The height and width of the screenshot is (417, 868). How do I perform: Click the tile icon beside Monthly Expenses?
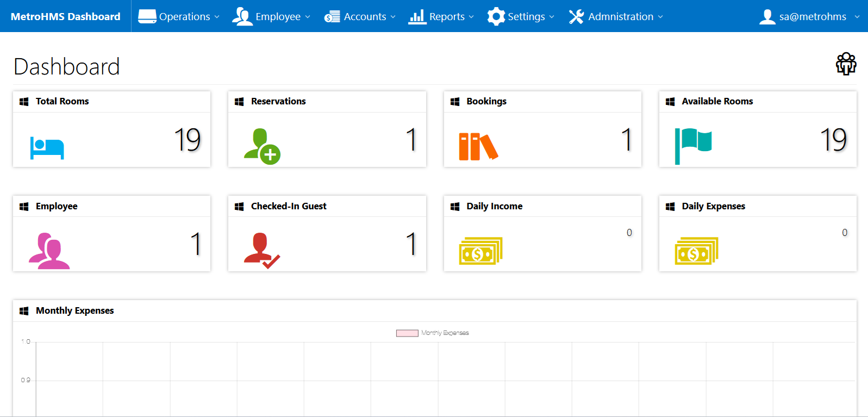[24, 311]
